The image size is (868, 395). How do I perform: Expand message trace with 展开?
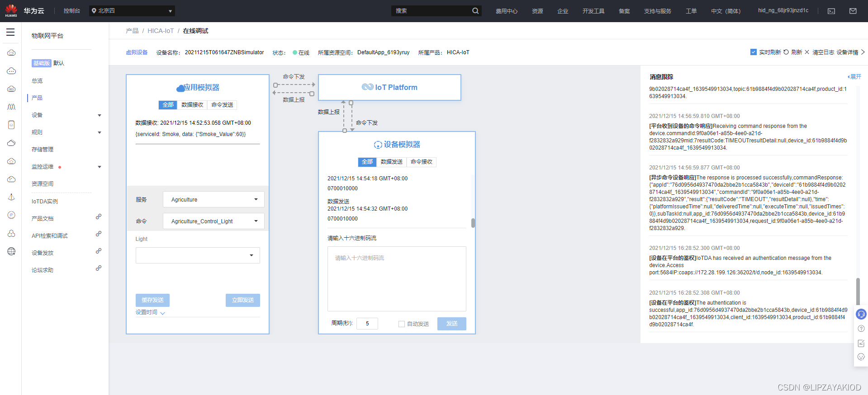854,77
